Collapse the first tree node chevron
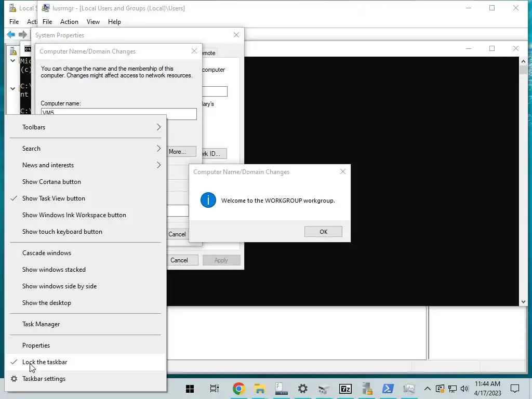532x399 pixels. pyautogui.click(x=12, y=61)
